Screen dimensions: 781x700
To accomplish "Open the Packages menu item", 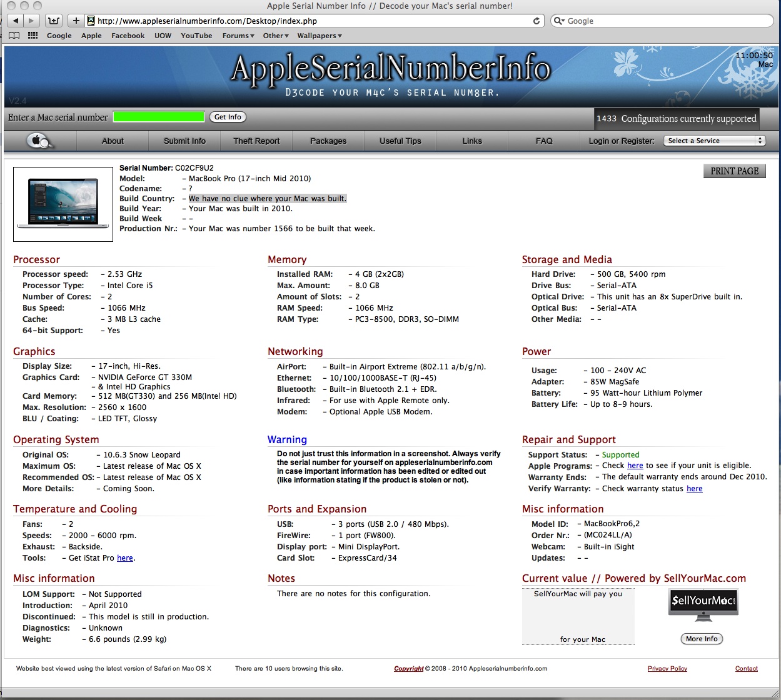I will [x=328, y=141].
